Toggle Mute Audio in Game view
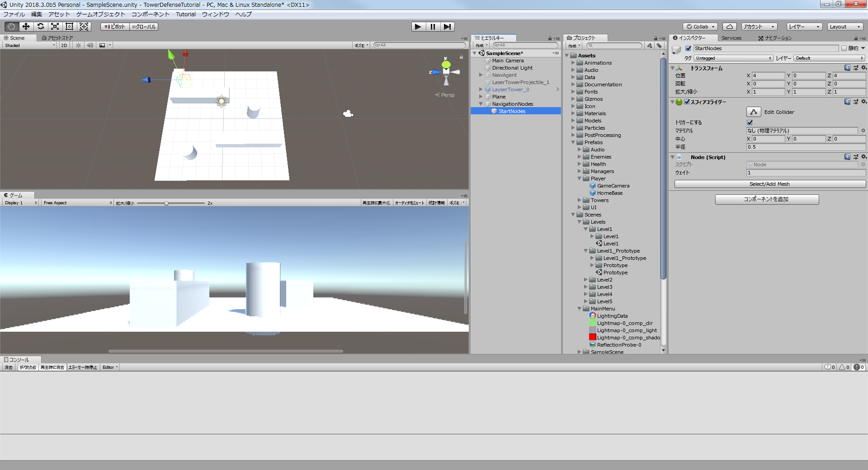Image resolution: width=868 pixels, height=470 pixels. [x=410, y=203]
